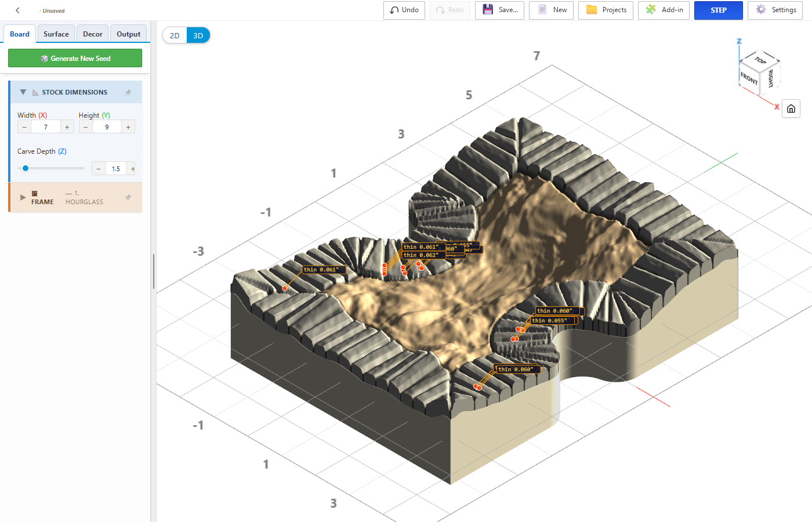
Task: Switch the viewport to 3D view
Action: click(x=198, y=35)
